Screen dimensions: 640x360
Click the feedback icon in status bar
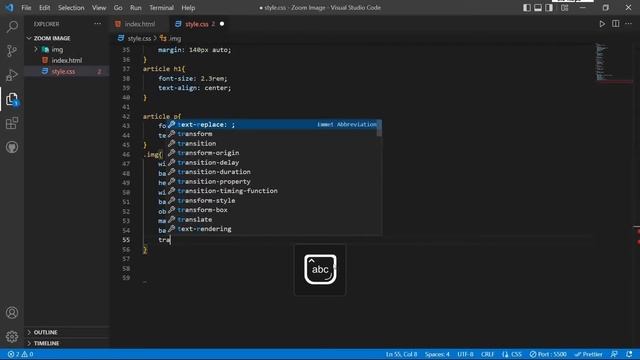614,354
